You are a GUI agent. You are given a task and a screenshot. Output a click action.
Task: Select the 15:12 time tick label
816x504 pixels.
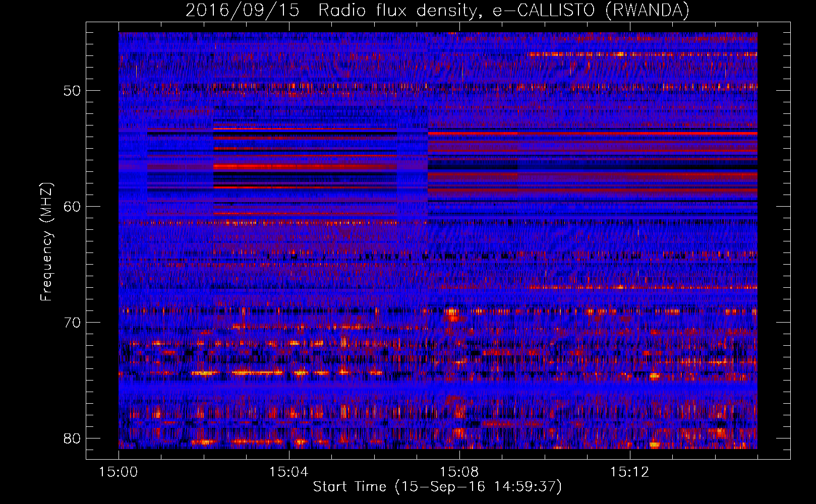tap(629, 472)
